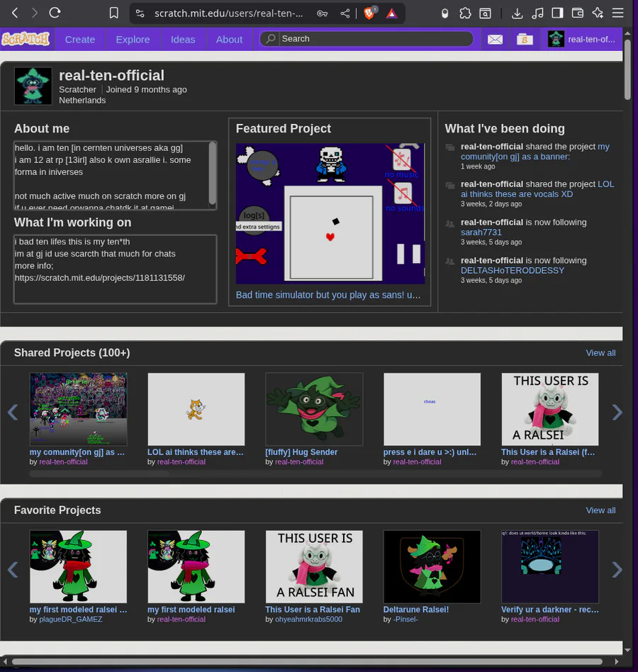Show next Favorite Projects with right chevron
This screenshot has width=638, height=672.
point(617,570)
